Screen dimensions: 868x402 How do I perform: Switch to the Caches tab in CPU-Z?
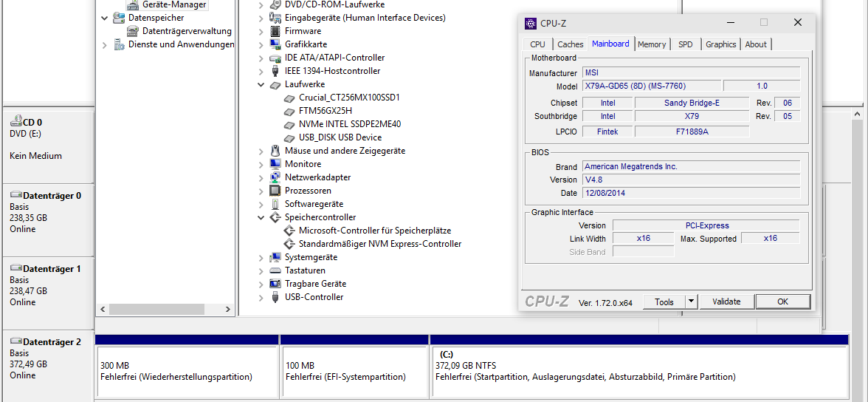pos(570,44)
